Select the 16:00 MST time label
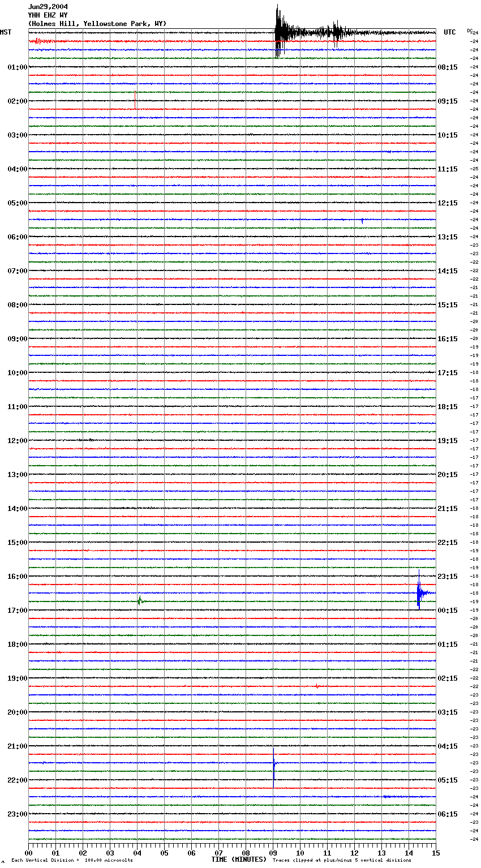The image size is (481, 868). 18,577
